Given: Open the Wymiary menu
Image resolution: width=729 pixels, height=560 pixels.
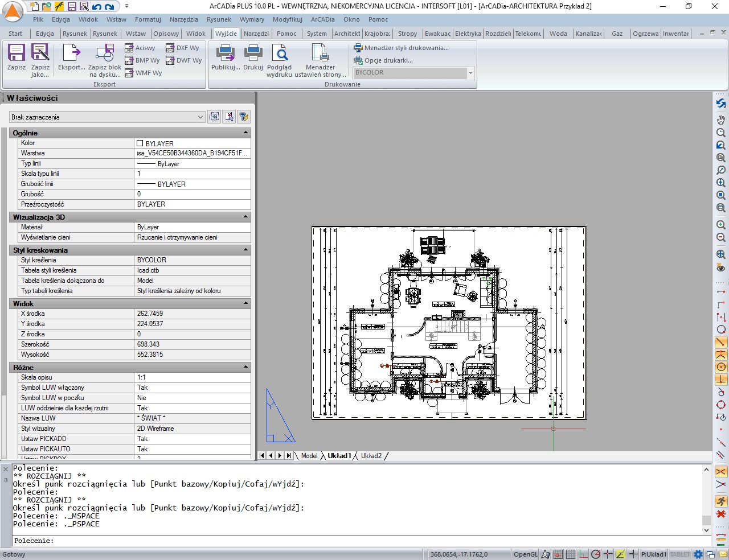Looking at the screenshot, I should coord(252,19).
